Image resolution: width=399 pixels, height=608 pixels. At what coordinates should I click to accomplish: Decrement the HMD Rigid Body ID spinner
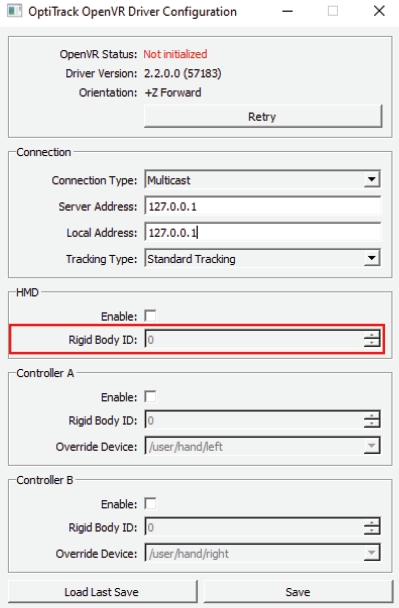click(x=372, y=344)
